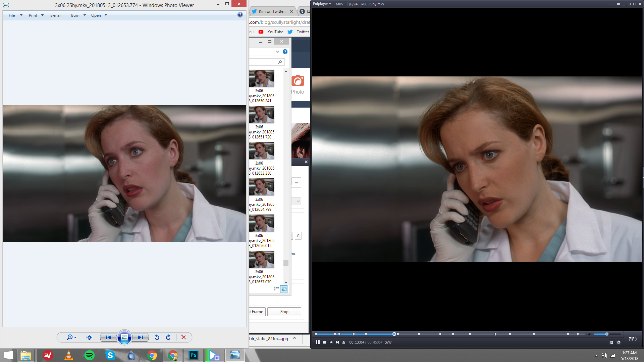Click the G button in capture dialog
This screenshot has width=644, height=362.
(x=298, y=236)
